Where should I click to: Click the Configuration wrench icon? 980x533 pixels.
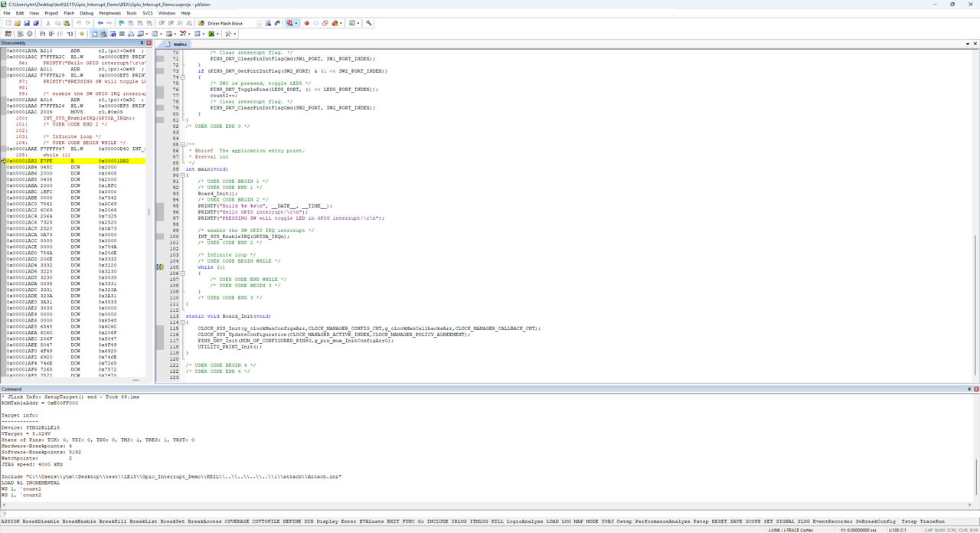pos(369,23)
